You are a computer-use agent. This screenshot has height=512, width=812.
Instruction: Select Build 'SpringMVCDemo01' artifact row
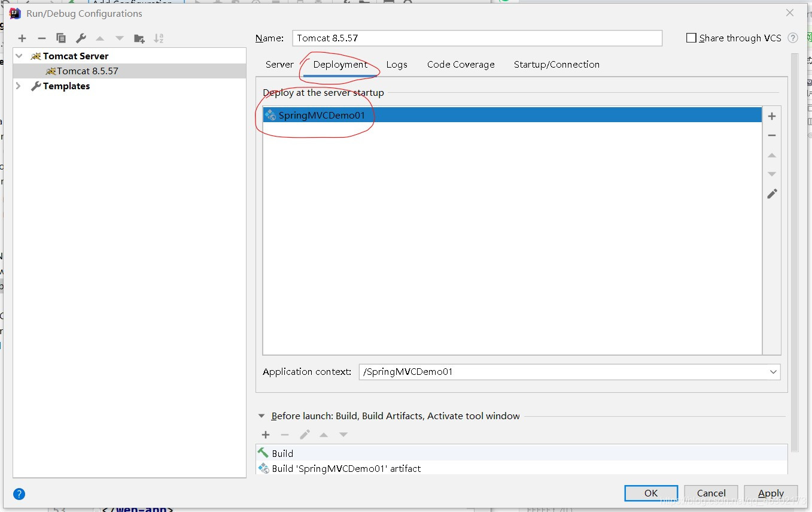(521, 468)
